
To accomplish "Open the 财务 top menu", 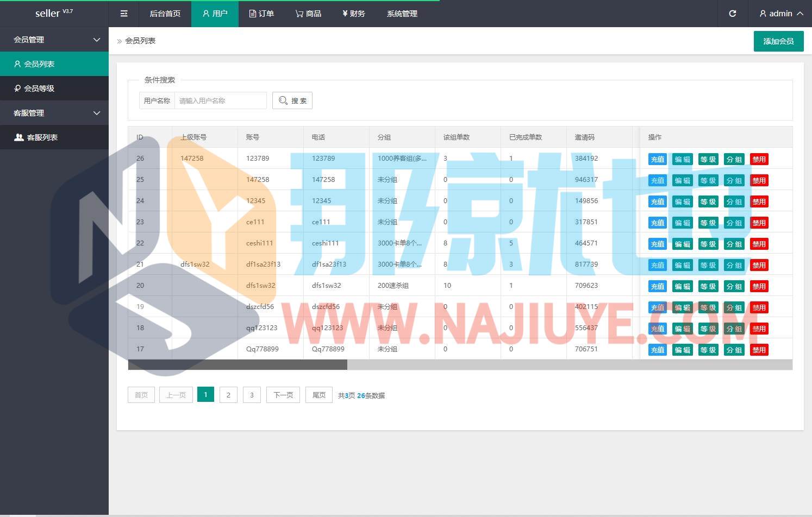I will (x=353, y=14).
